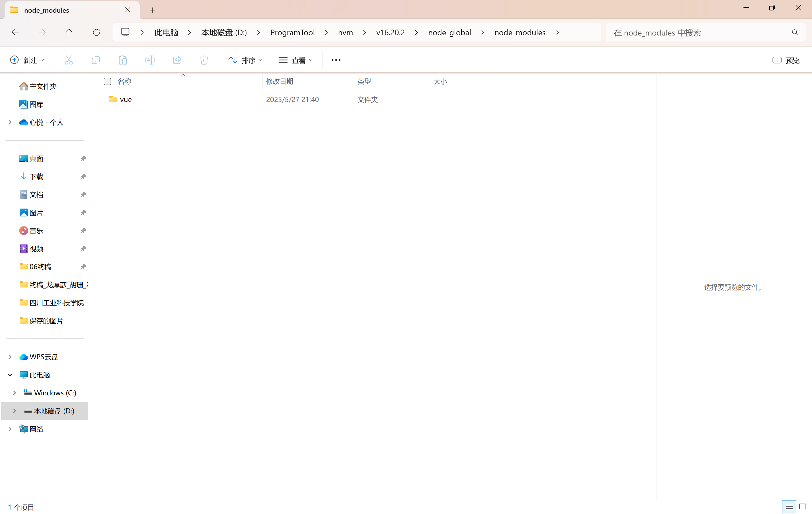Expand the Windows (C:) tree node

(14, 393)
